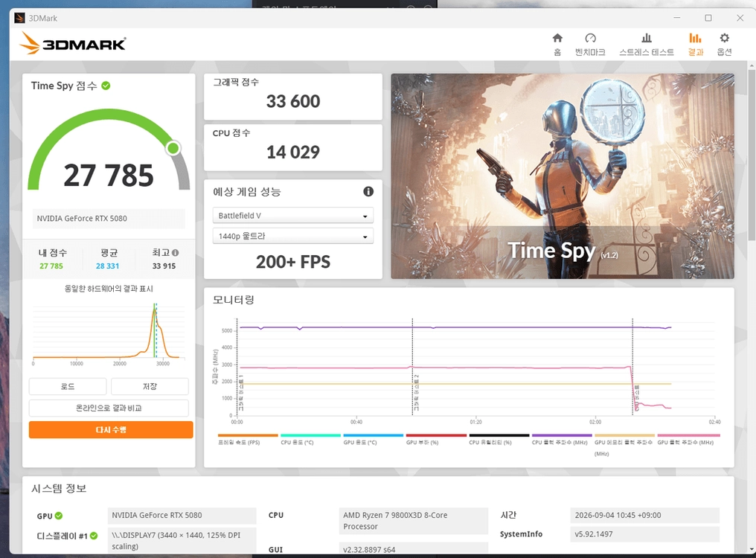
Task: Click the 3DMark logo in header
Action: pyautogui.click(x=72, y=43)
